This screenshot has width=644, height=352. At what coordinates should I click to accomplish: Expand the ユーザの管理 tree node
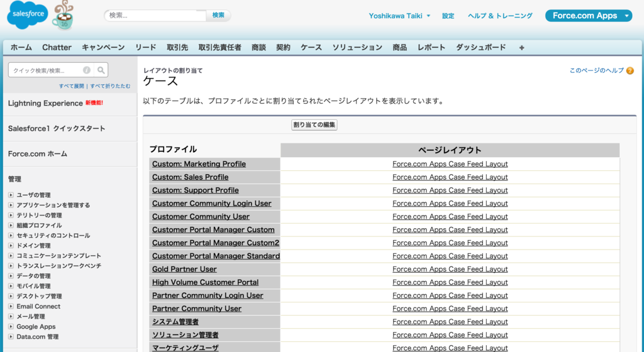click(11, 195)
